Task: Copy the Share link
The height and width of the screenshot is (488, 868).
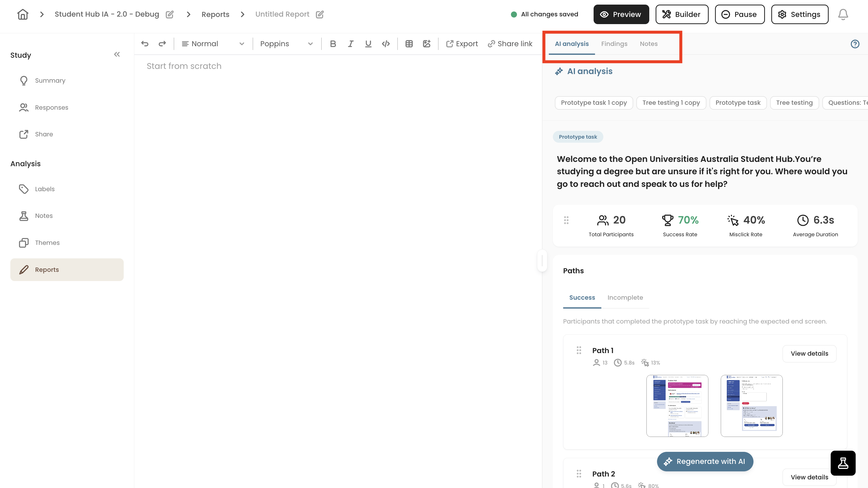Action: point(510,44)
